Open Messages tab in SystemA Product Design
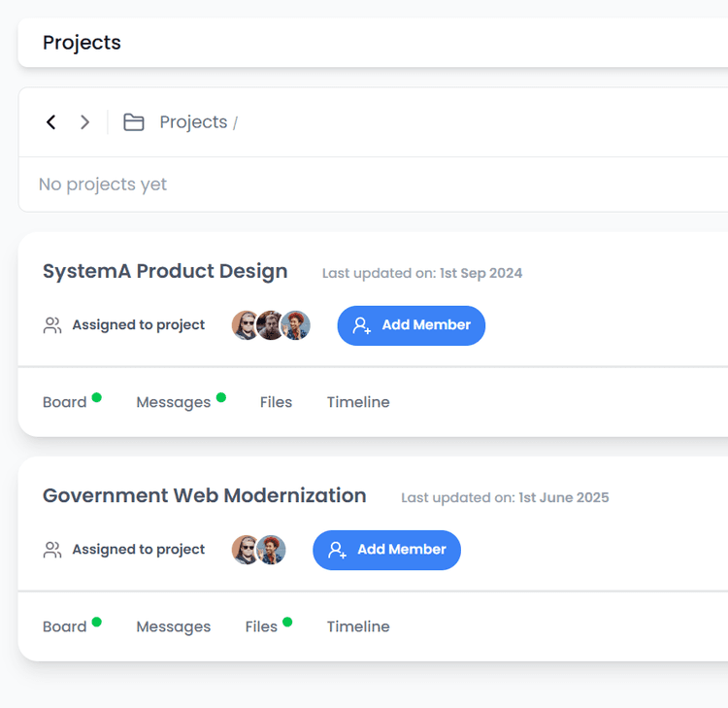 pyautogui.click(x=173, y=402)
